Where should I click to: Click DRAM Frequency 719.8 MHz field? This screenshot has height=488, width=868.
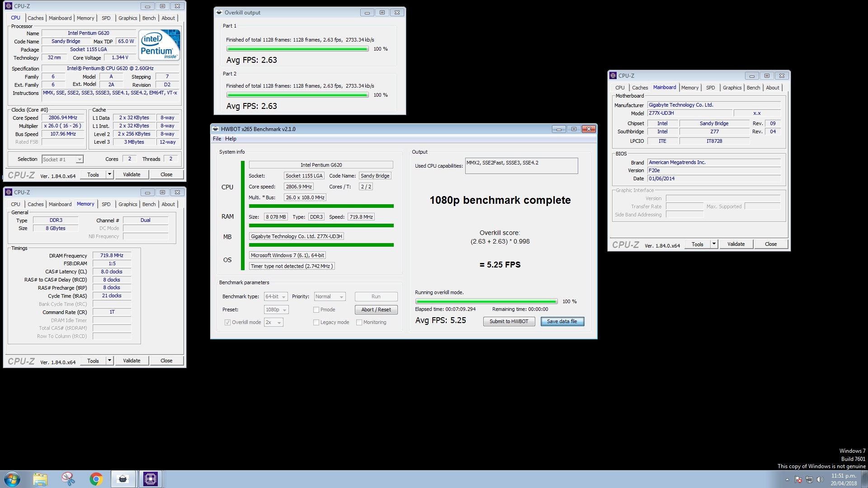tap(112, 255)
